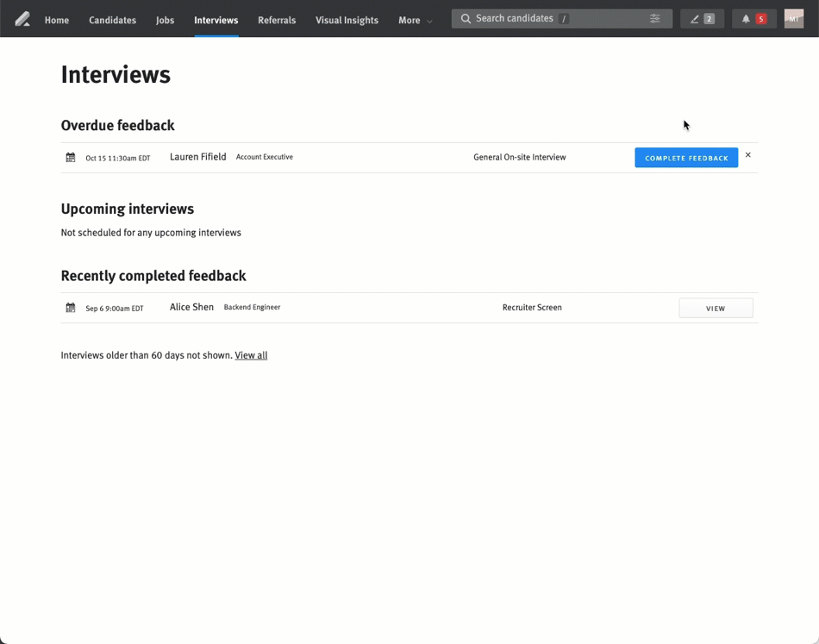The image size is (819, 644).
Task: Click calendar icon for Lauren Fifield interview
Action: click(71, 158)
